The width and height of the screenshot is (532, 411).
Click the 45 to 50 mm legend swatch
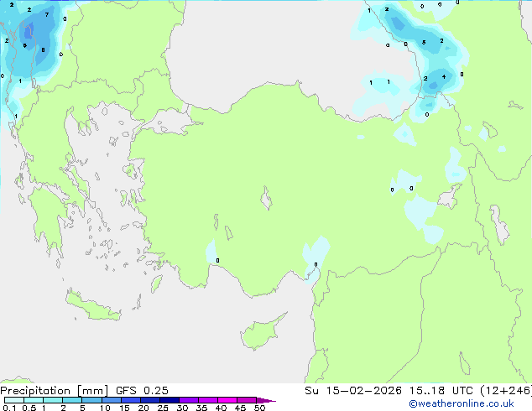tap(247, 400)
